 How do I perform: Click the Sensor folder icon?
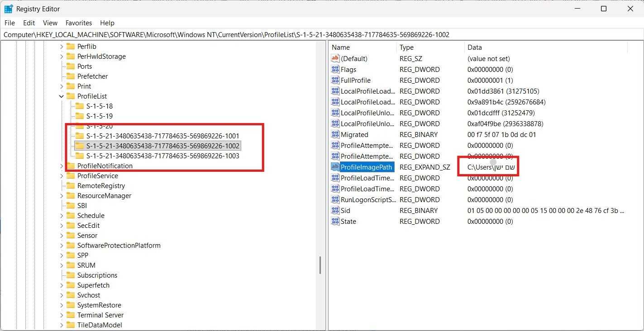[70, 236]
